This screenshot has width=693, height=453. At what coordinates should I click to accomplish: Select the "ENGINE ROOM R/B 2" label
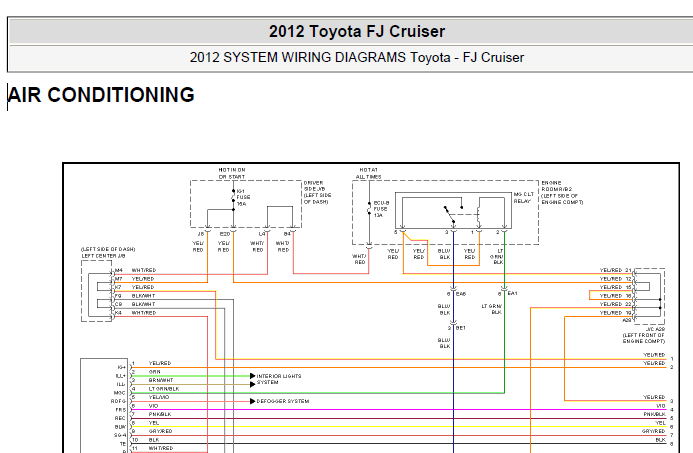click(x=557, y=186)
